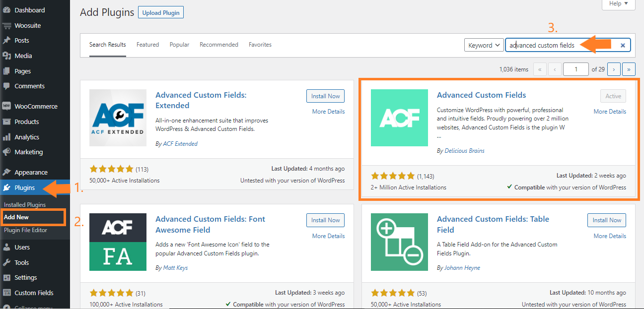Click the Appearance paintbrush icon
Image resolution: width=644 pixels, height=309 pixels.
click(x=7, y=172)
